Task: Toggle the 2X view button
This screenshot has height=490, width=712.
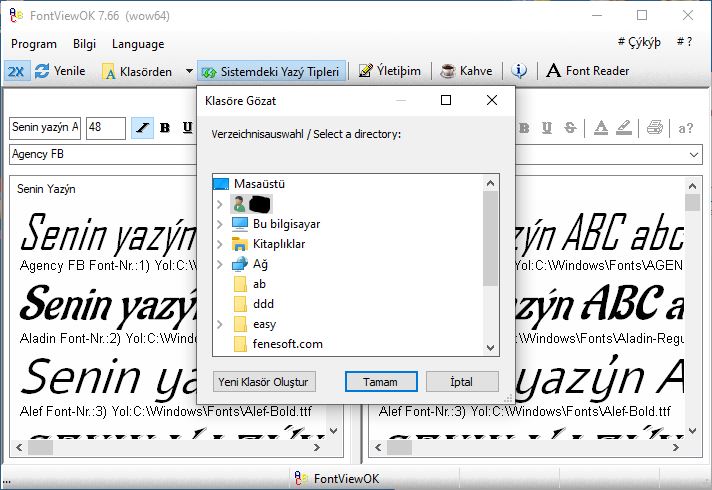Action: (x=17, y=71)
